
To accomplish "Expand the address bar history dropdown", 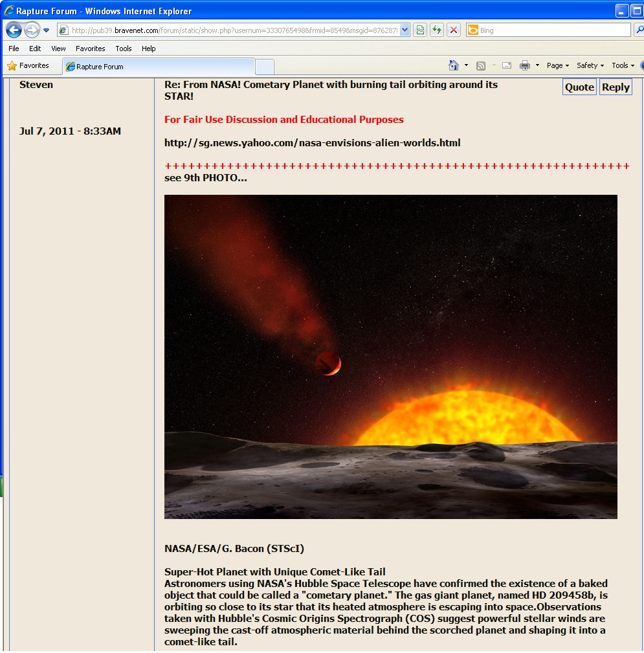I will click(405, 30).
